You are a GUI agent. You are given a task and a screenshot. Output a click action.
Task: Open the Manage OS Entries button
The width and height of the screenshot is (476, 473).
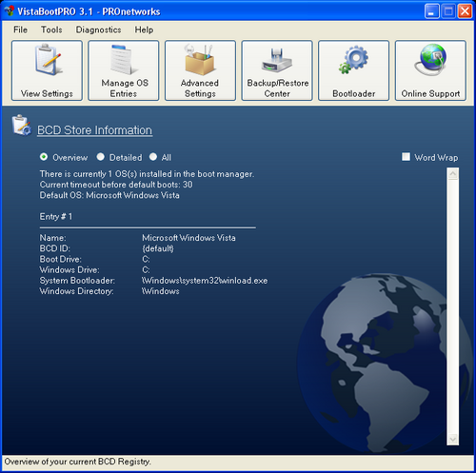pyautogui.click(x=124, y=70)
